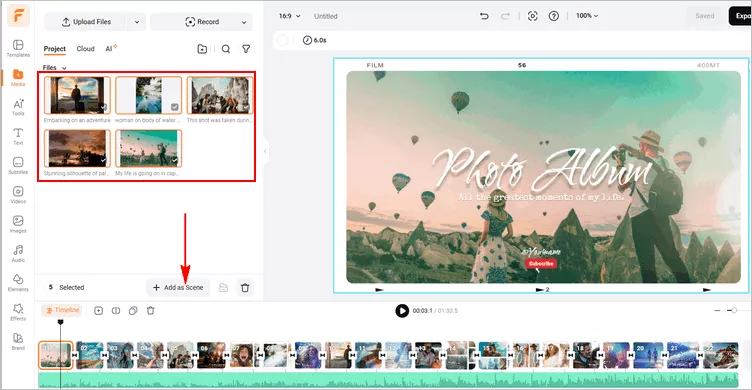Click the scene duration 6.0s clock
The height and width of the screenshot is (390, 752).
tap(315, 40)
